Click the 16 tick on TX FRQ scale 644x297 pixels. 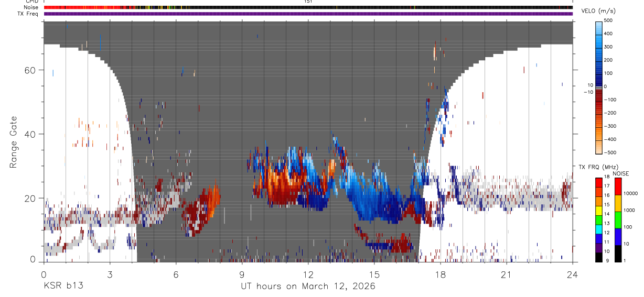tap(607, 195)
